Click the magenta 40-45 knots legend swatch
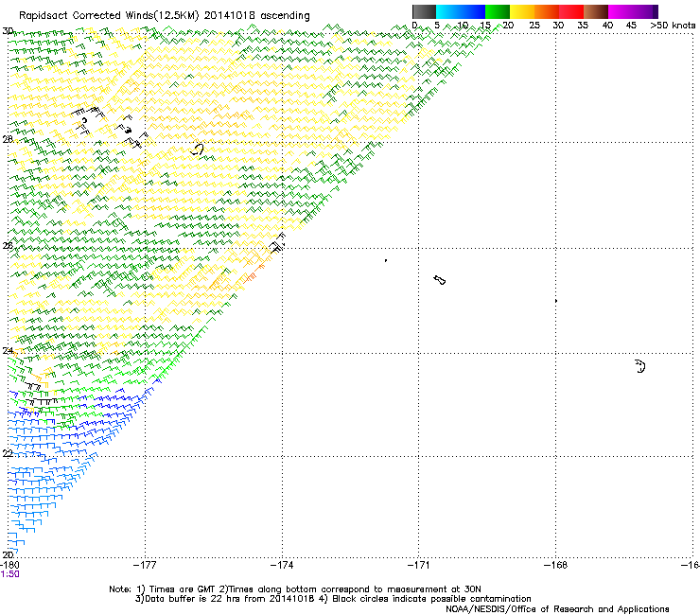Viewport: 700px width, 615px height. 621,11
